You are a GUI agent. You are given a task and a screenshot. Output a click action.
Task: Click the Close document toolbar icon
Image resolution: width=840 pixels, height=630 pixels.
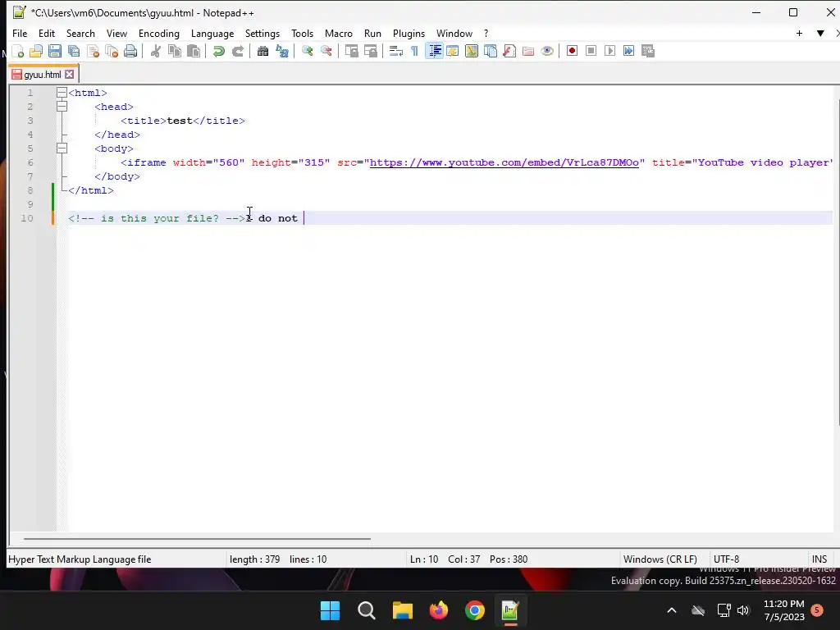pyautogui.click(x=93, y=51)
